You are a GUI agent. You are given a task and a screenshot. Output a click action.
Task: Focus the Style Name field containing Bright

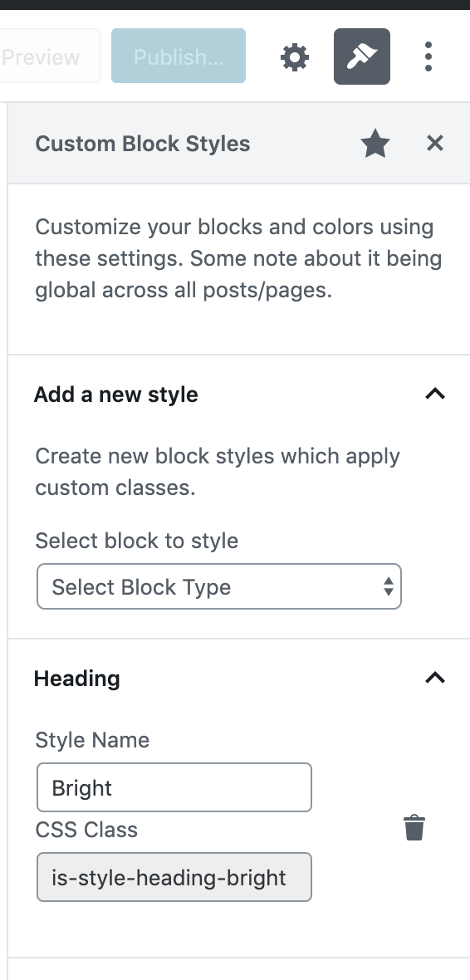[x=174, y=787]
